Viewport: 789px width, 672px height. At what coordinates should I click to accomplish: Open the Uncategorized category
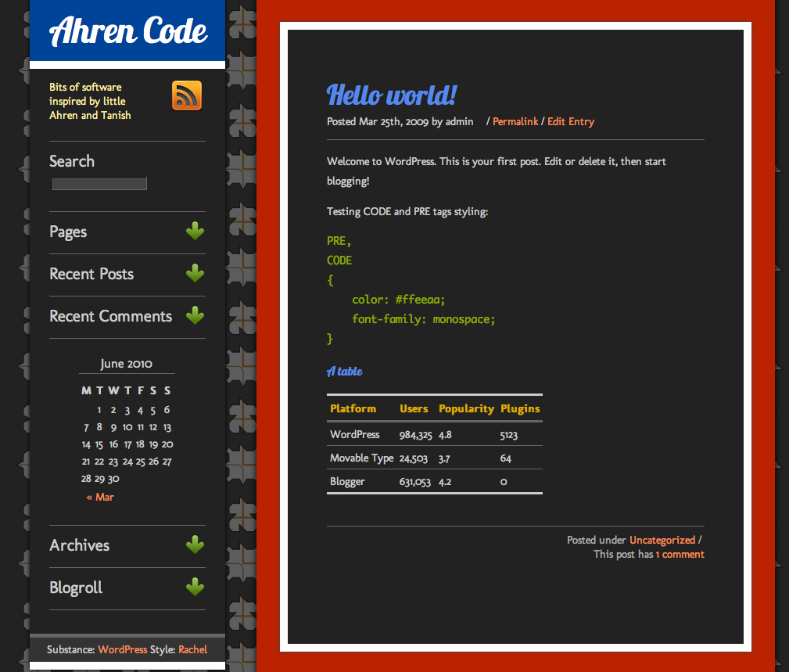click(662, 540)
